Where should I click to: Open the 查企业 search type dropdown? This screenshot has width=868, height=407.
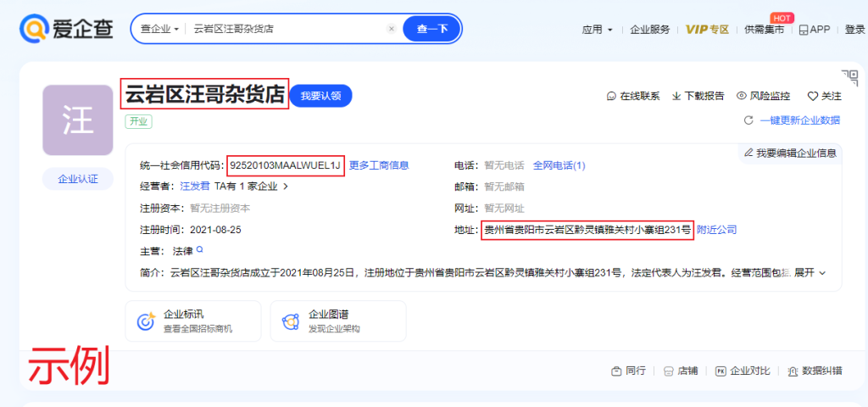159,29
